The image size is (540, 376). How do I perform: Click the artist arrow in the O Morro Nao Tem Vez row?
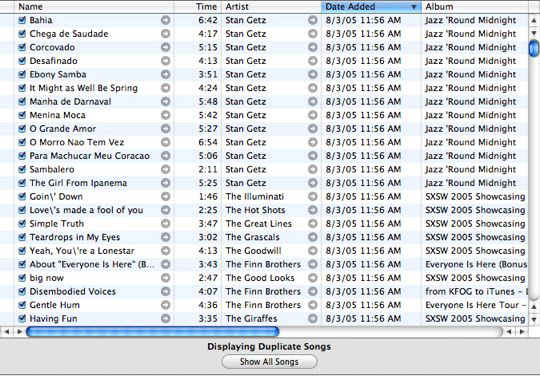[313, 142]
